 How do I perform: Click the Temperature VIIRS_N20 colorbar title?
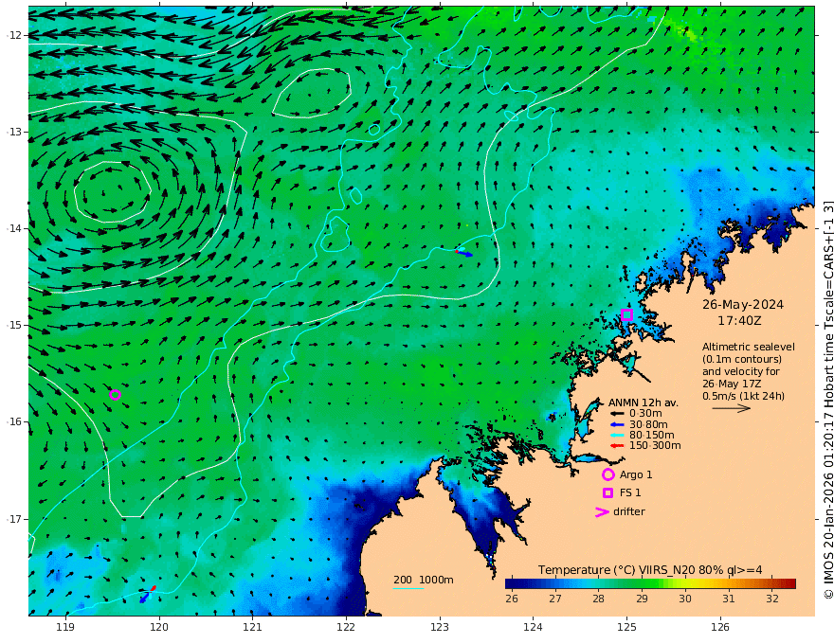click(x=650, y=569)
